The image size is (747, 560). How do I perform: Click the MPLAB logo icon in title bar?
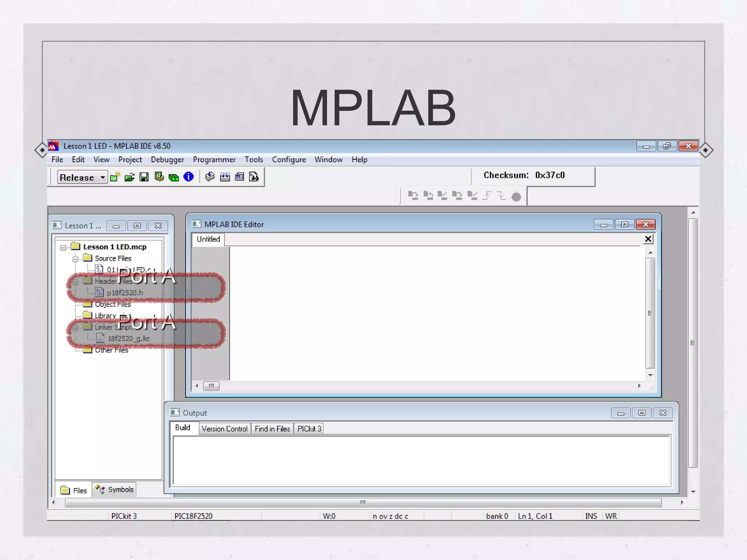(53, 146)
